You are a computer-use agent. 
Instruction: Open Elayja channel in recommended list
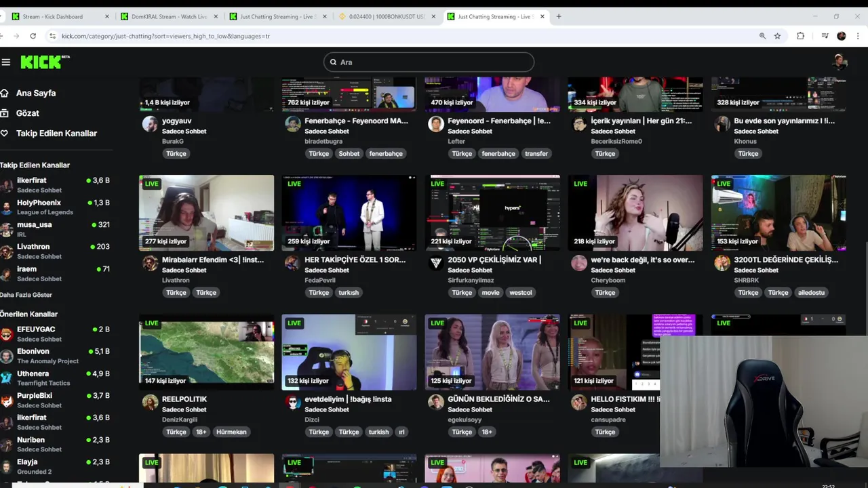tap(55, 466)
